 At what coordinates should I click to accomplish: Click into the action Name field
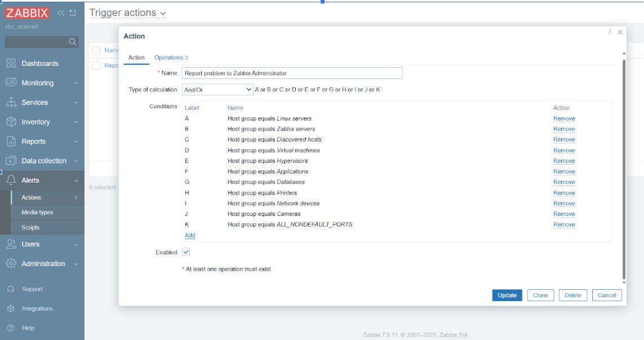click(292, 73)
